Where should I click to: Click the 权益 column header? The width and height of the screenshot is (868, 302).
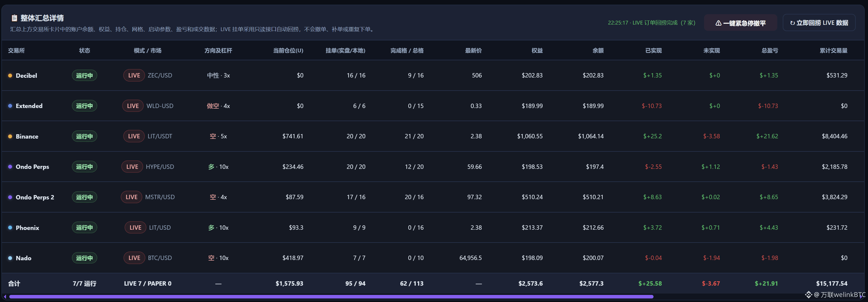[537, 50]
